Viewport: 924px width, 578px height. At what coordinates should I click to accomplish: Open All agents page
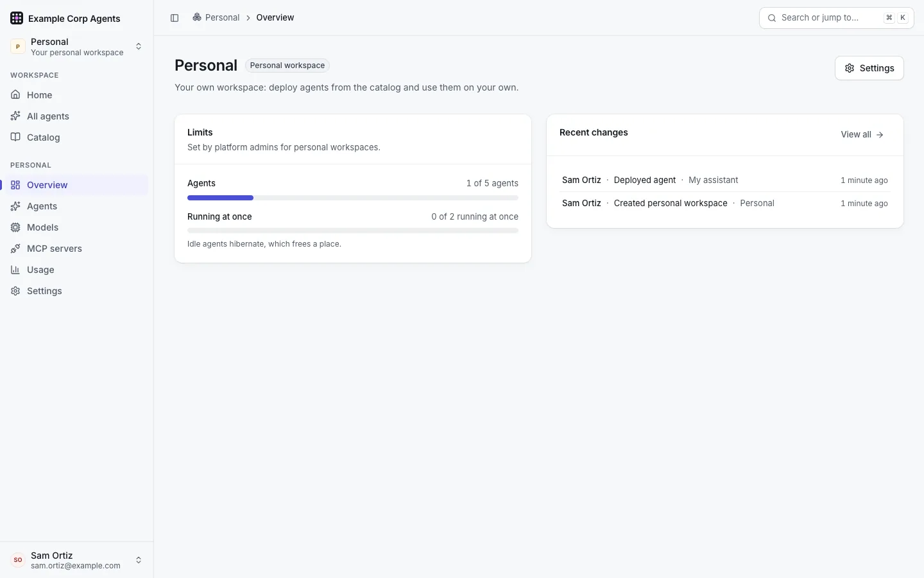pyautogui.click(x=76, y=116)
